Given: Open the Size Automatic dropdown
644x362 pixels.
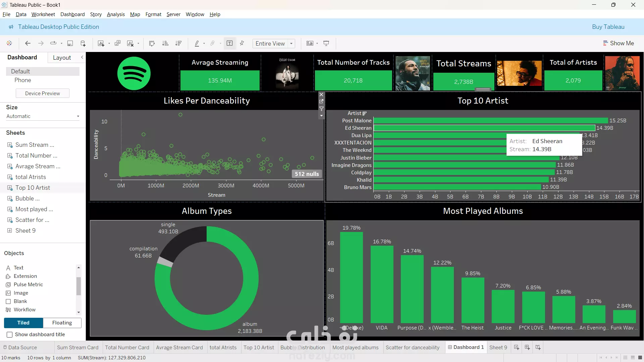Looking at the screenshot, I should pos(43,116).
